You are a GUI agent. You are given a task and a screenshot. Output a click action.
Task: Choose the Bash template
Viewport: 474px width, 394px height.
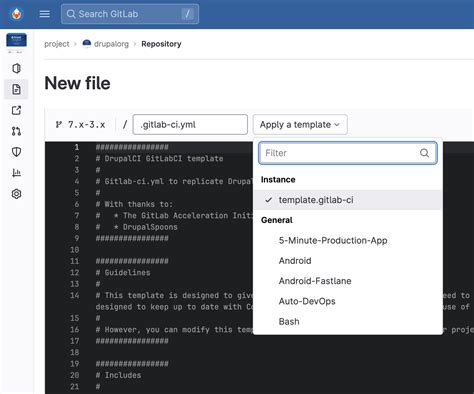(348, 322)
